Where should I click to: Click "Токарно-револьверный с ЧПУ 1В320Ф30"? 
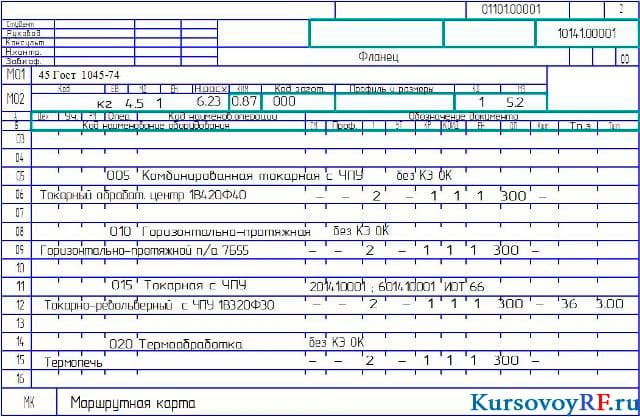tap(159, 305)
